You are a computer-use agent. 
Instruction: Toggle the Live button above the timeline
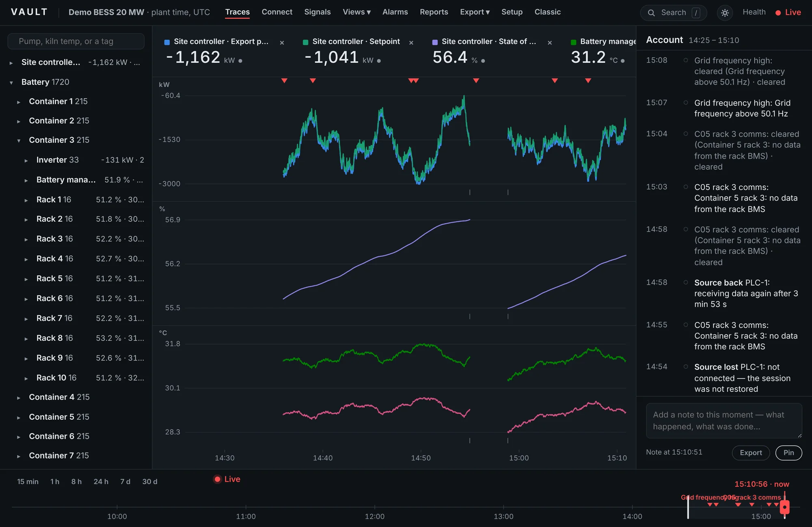[227, 479]
